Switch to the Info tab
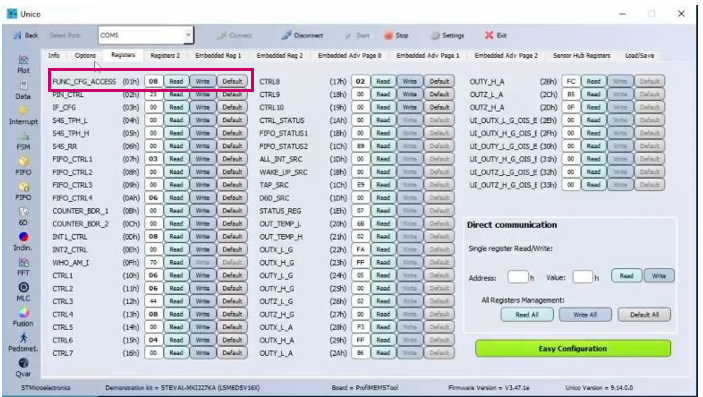This screenshot has height=397, width=703. tap(54, 55)
